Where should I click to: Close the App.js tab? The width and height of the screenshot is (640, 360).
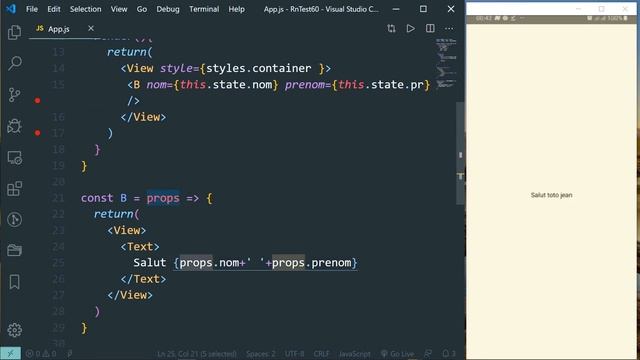click(91, 28)
